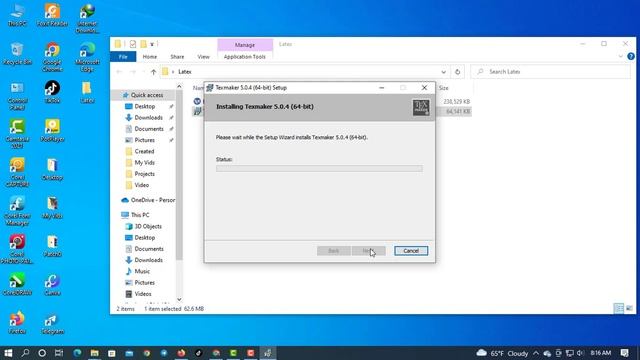Viewport: 640px width, 360px height.
Task: Refresh the Latex folder view
Action: click(458, 72)
